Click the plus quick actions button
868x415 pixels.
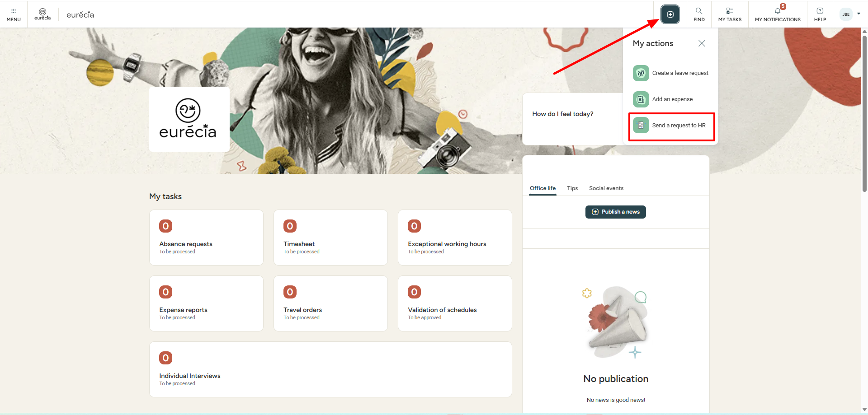670,14
